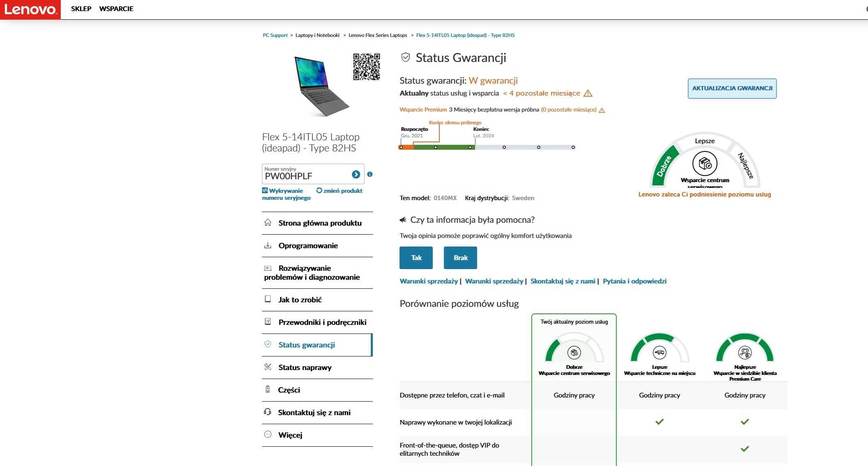Click Wykrywanie numeru seryjnego link
The width and height of the screenshot is (868, 466).
[x=286, y=194]
